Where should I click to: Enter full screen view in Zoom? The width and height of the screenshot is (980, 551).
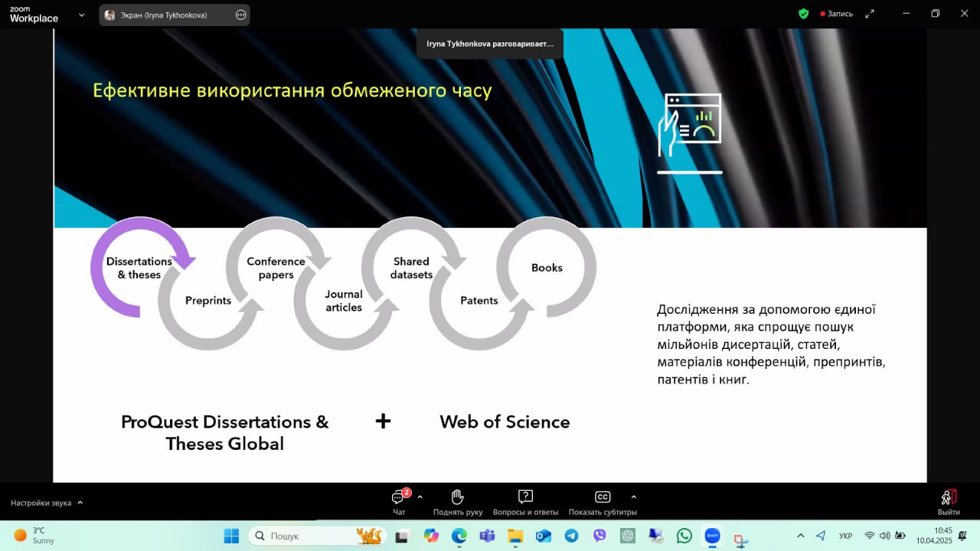coord(870,14)
